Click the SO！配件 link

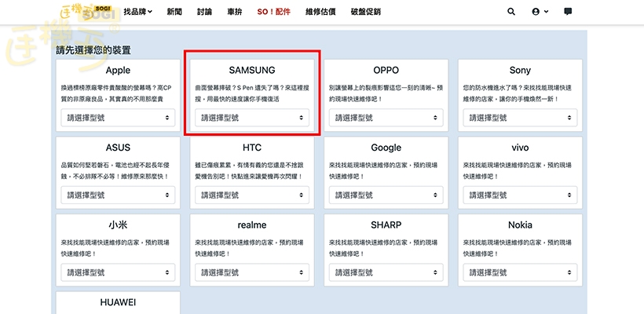273,13
